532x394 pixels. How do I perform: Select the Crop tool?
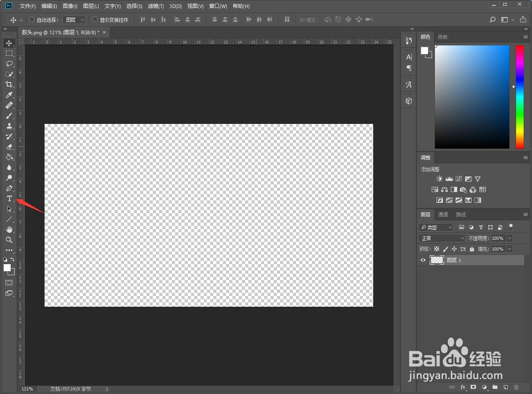pos(9,84)
